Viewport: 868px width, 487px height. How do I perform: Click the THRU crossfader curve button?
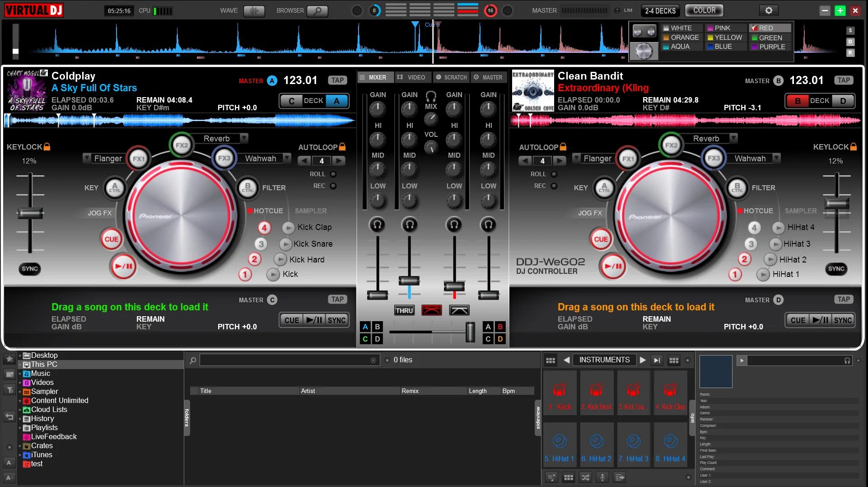pos(404,310)
